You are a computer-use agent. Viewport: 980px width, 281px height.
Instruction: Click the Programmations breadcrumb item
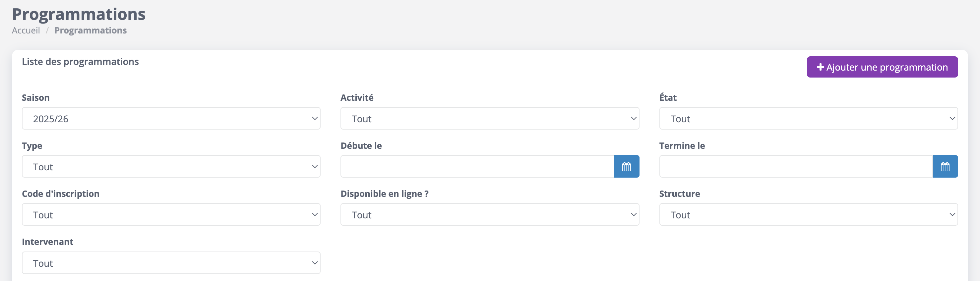pyautogui.click(x=91, y=30)
